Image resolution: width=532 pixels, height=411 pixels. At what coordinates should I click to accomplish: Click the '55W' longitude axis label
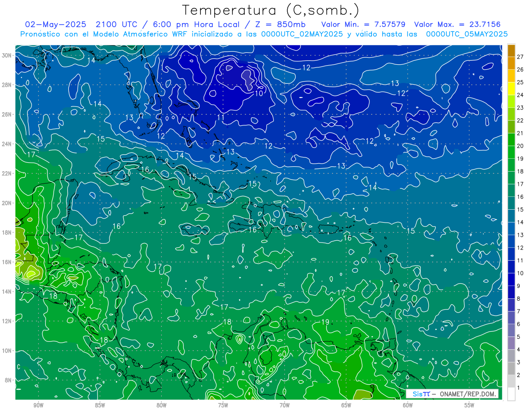[469, 405]
